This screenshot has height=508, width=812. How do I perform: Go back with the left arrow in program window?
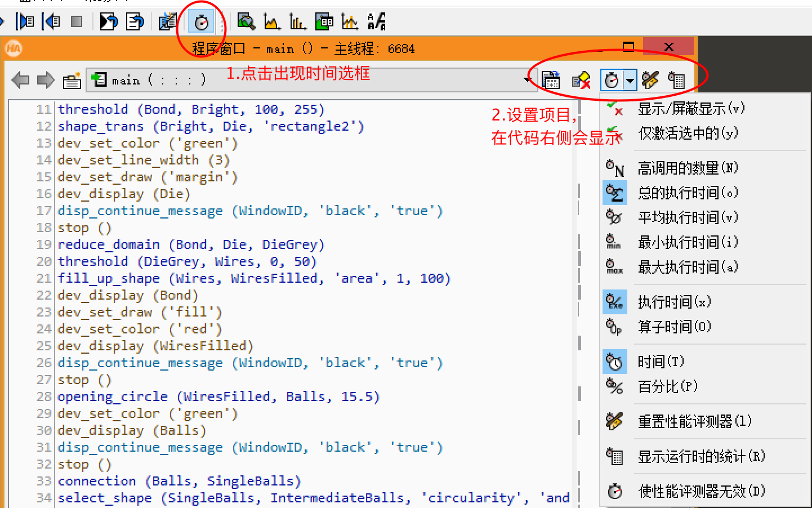[20, 80]
